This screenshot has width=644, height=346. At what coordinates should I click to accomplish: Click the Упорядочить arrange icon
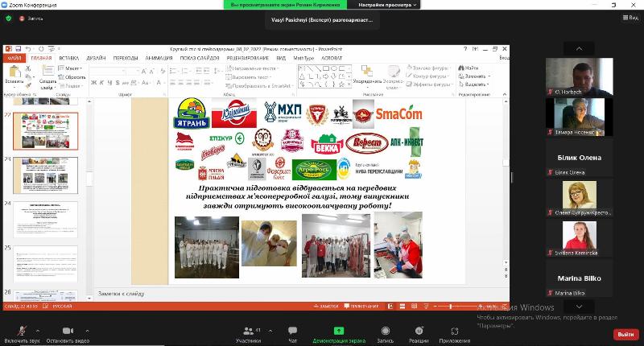(367, 71)
